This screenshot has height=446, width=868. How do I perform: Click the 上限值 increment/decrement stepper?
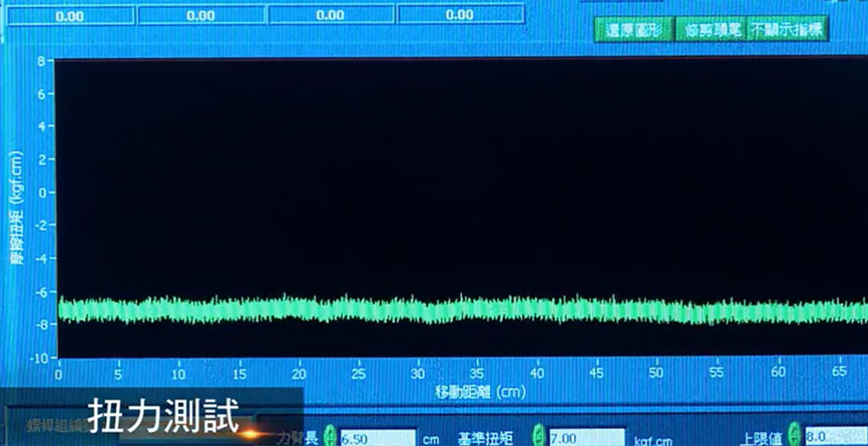[x=794, y=433]
